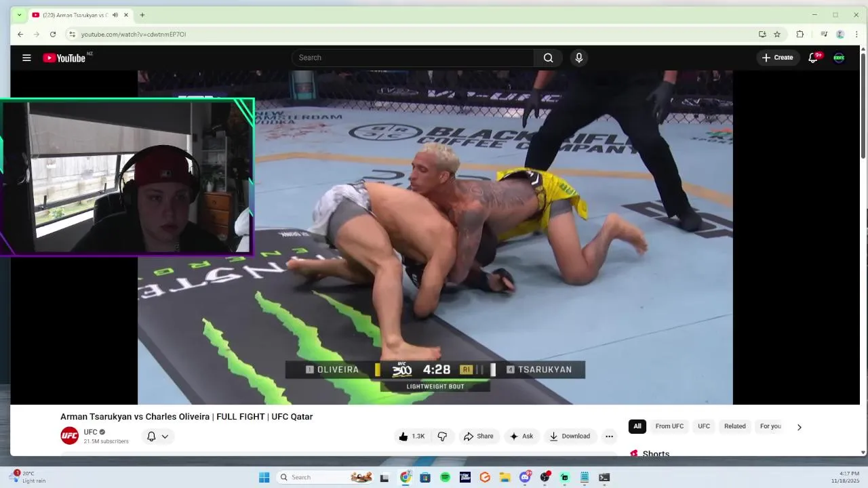This screenshot has width=868, height=488.
Task: Go forward using browser forward arrow
Action: pos(37,34)
